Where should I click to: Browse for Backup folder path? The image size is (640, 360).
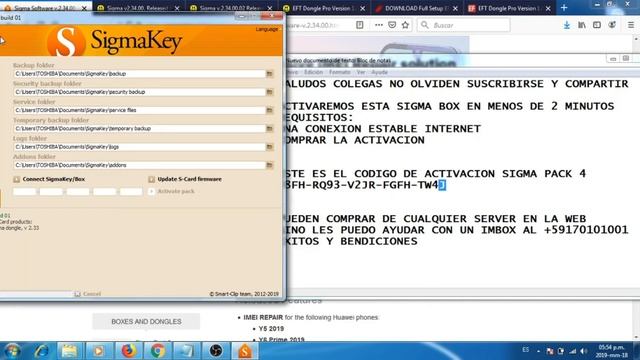pos(269,74)
